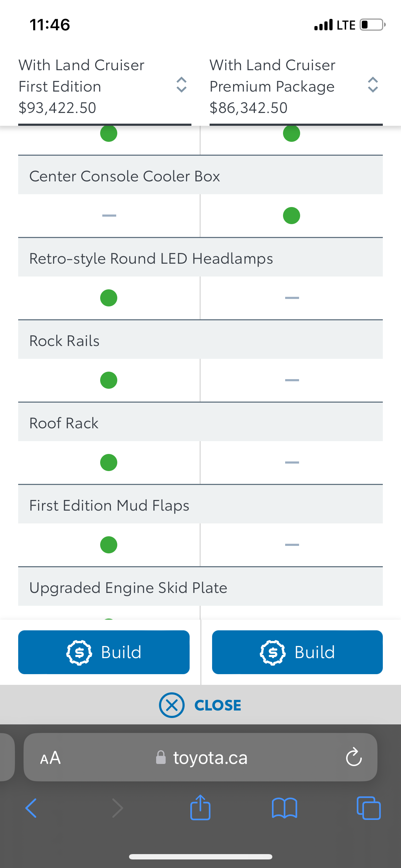
Task: Tap Premium Package green dot for Cooler Box
Action: [292, 216]
